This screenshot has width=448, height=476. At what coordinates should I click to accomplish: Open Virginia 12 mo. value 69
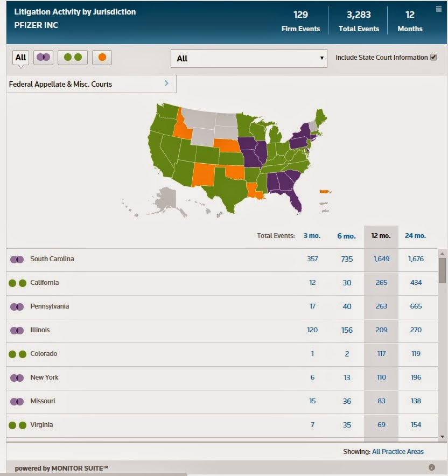tap(381, 425)
